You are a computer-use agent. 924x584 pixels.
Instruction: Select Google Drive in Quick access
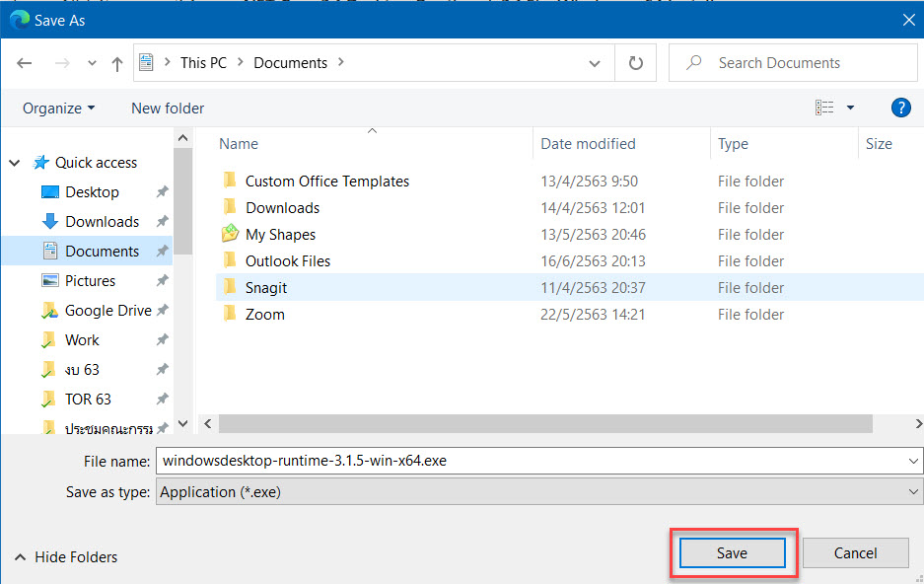tap(107, 311)
